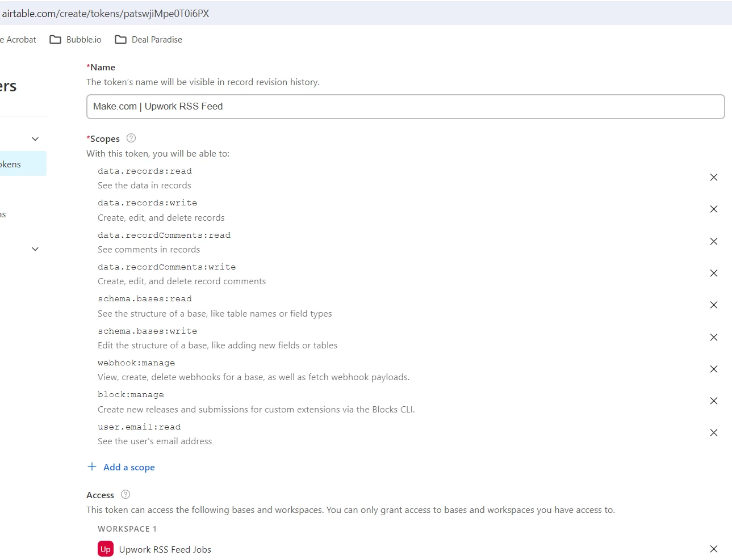The image size is (732, 560).
Task: Edit the token Name input field
Action: (405, 107)
